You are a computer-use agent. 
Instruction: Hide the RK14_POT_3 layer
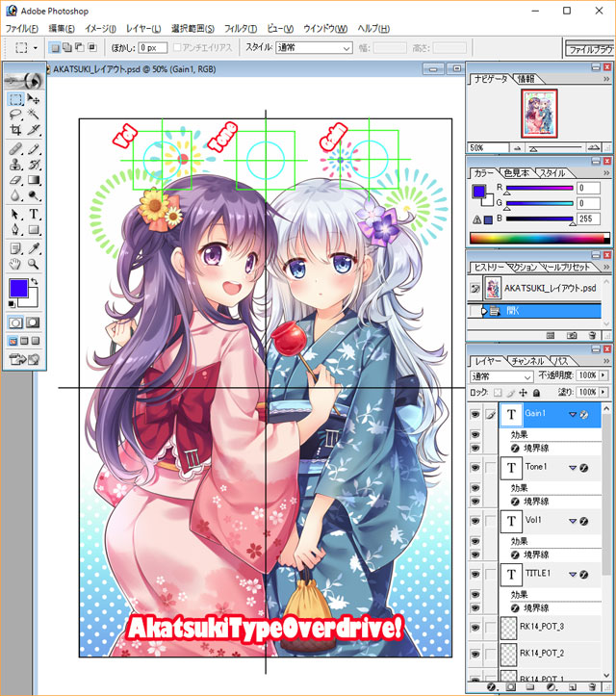[475, 628]
